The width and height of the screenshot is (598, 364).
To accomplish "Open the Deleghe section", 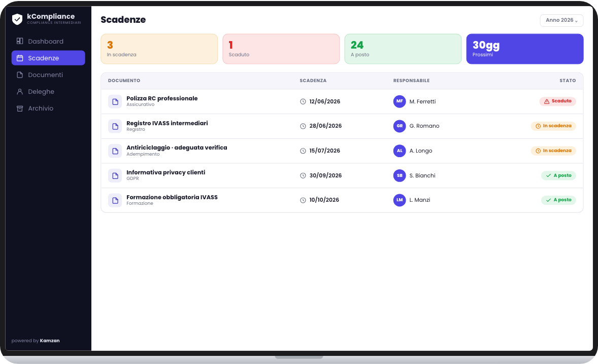I will (x=48, y=91).
